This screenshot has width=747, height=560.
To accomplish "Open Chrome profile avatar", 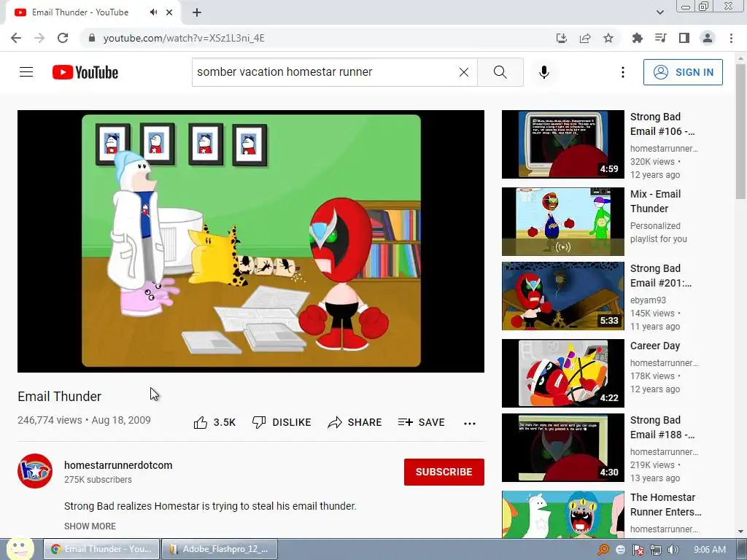I will point(708,38).
